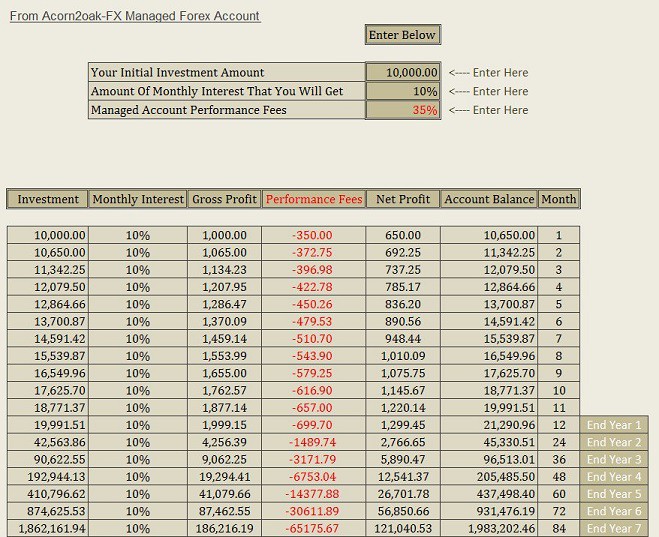Select the Investment column header
Image resolution: width=659 pixels, height=537 pixels.
(x=47, y=199)
